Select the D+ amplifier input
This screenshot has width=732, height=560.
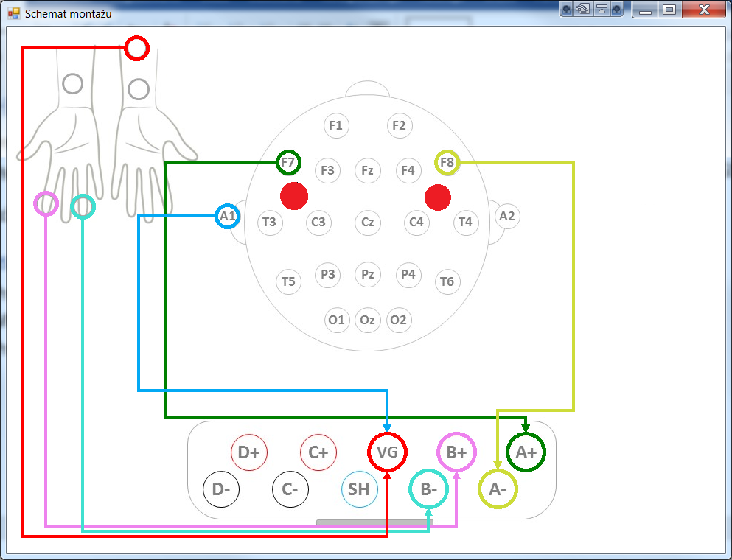(249, 452)
